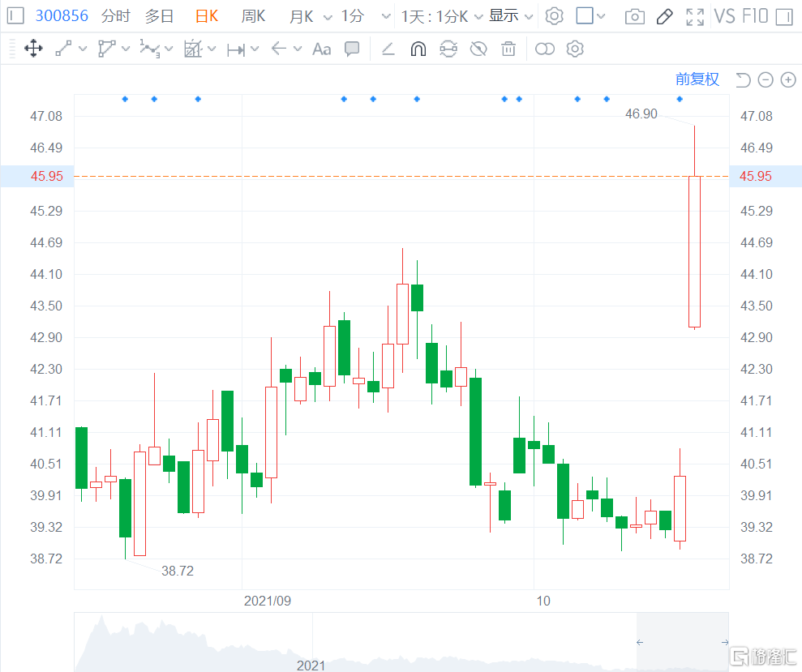Click the 前复权 adjustment link

(x=697, y=79)
